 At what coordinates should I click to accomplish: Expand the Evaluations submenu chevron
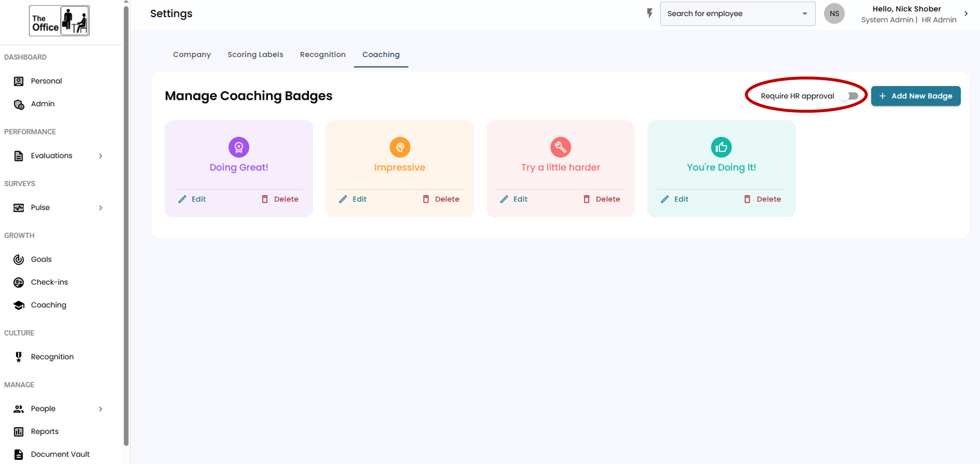coord(100,156)
